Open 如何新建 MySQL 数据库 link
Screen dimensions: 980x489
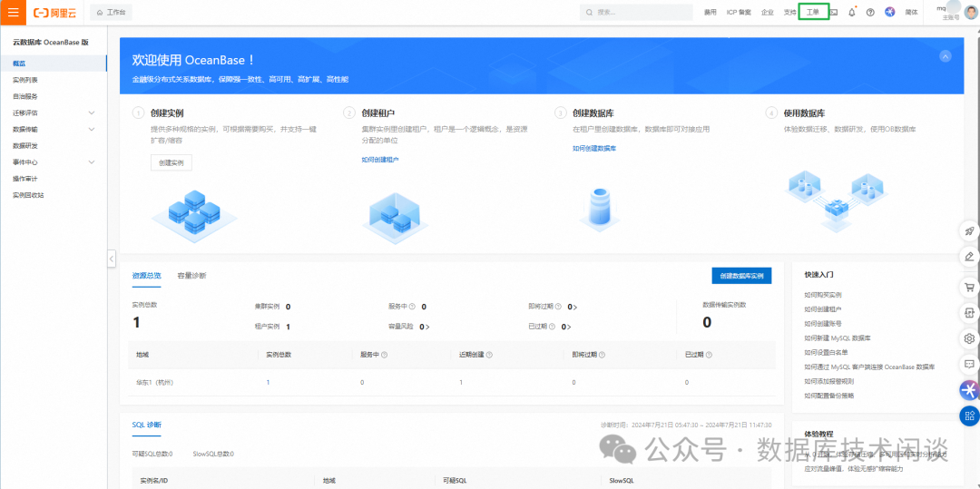pos(838,337)
